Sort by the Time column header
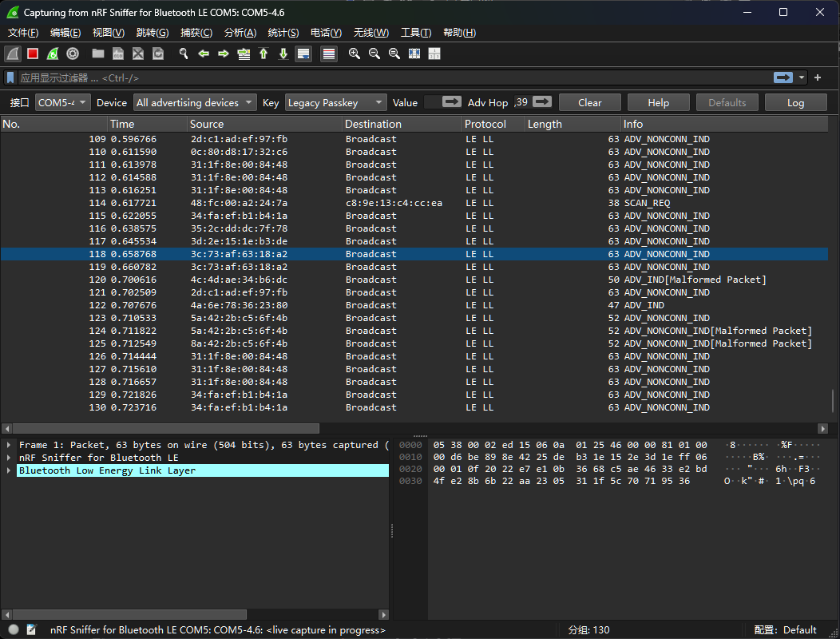This screenshot has height=639, width=840. coord(148,124)
